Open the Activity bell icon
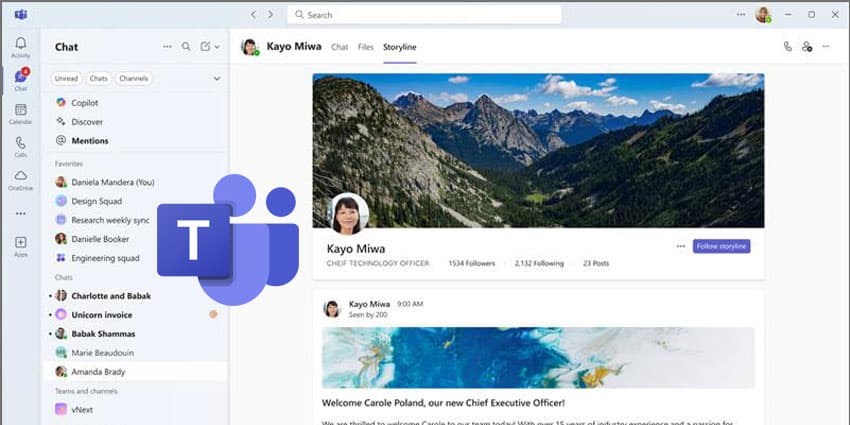The height and width of the screenshot is (425, 850). 21,43
